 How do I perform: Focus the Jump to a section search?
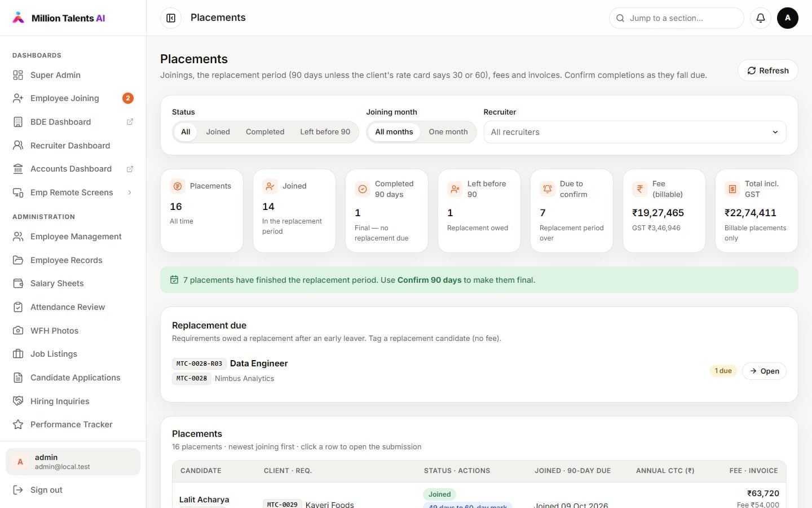(x=676, y=18)
